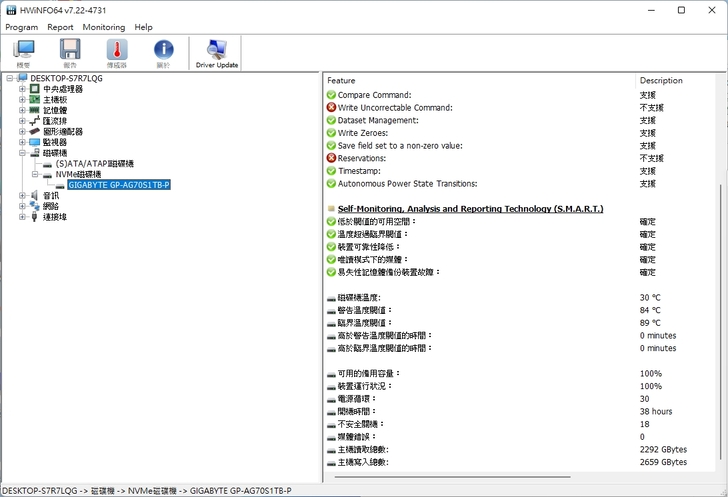Open the Program menu
Image resolution: width=728 pixels, height=497 pixels.
21,27
